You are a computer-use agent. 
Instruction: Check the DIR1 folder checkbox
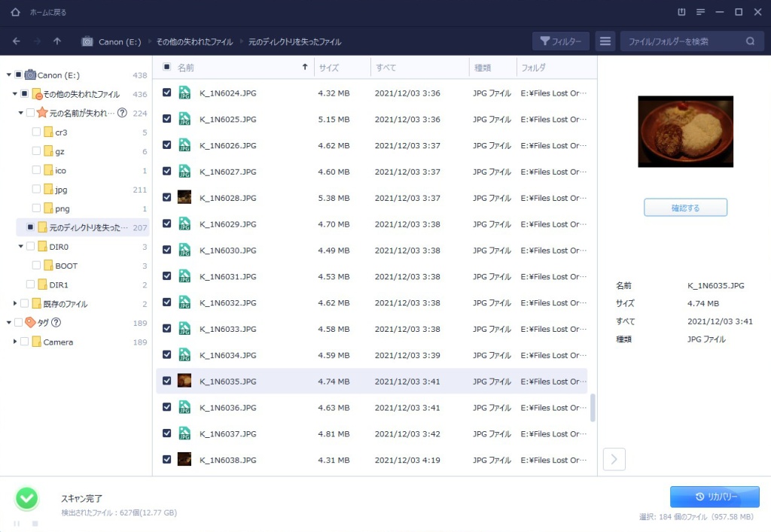click(x=30, y=284)
